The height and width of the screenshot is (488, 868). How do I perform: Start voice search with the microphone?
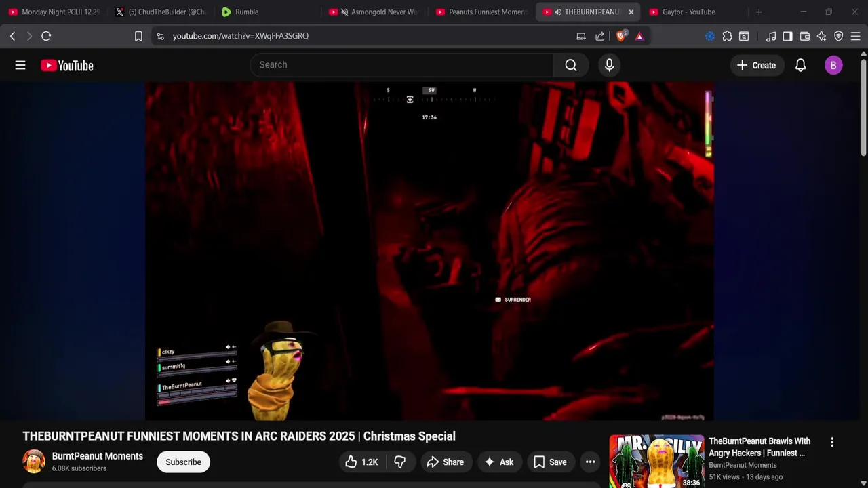[609, 65]
